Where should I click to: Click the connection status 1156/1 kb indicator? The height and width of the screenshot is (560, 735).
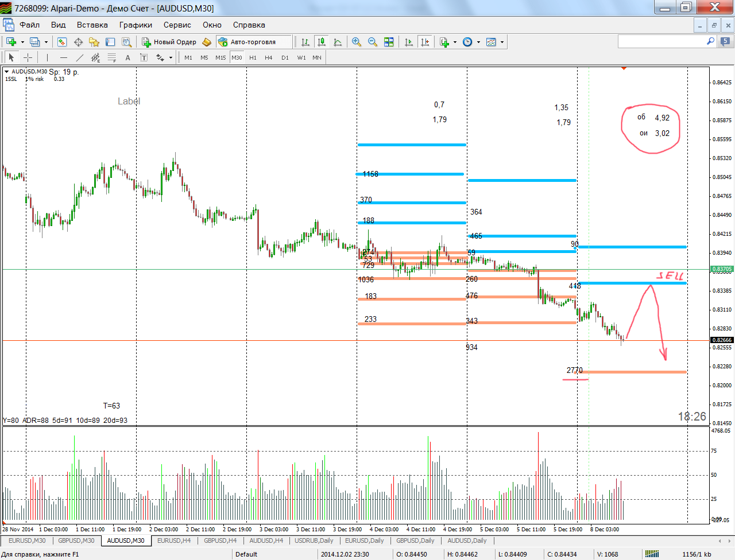tap(697, 554)
